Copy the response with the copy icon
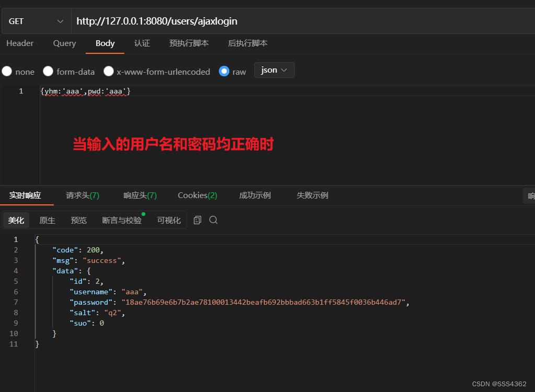The width and height of the screenshot is (535, 392). point(197,220)
